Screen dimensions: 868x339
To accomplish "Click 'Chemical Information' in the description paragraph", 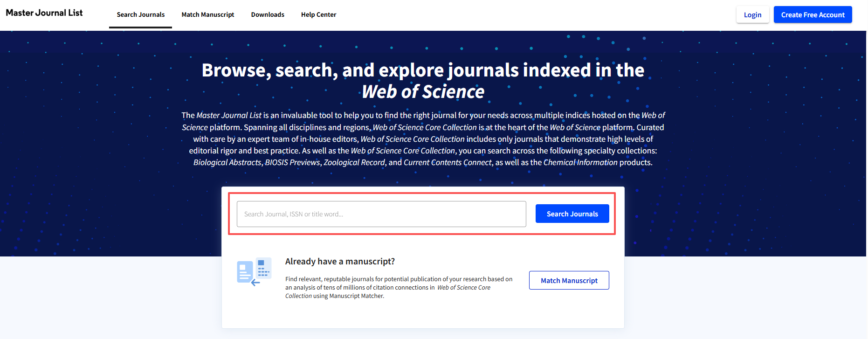I will point(580,163).
